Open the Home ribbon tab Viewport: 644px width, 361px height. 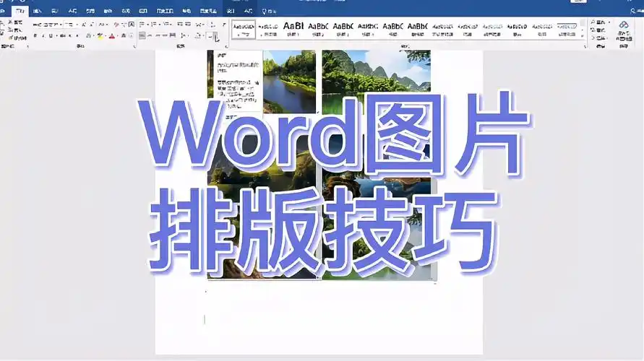click(x=20, y=11)
